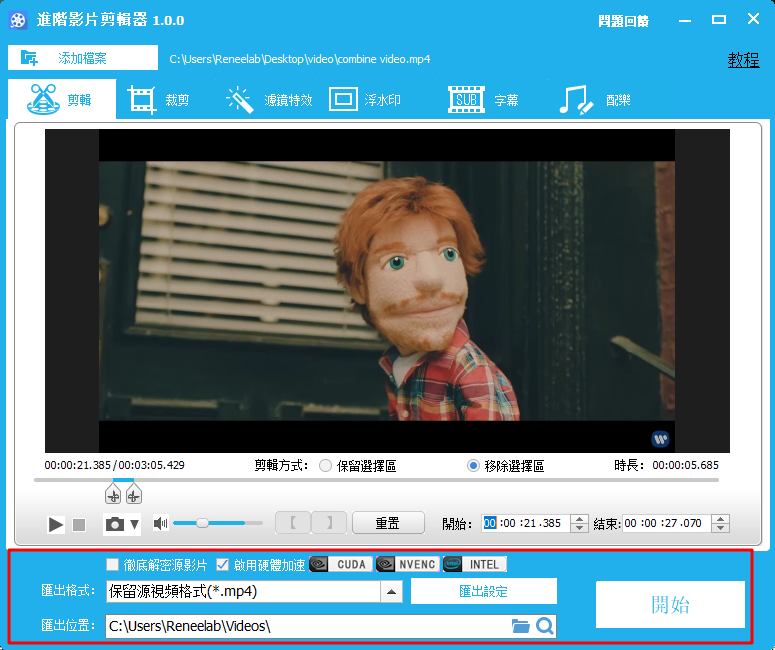
Task: Take a snapshot with camera icon
Action: pyautogui.click(x=115, y=524)
